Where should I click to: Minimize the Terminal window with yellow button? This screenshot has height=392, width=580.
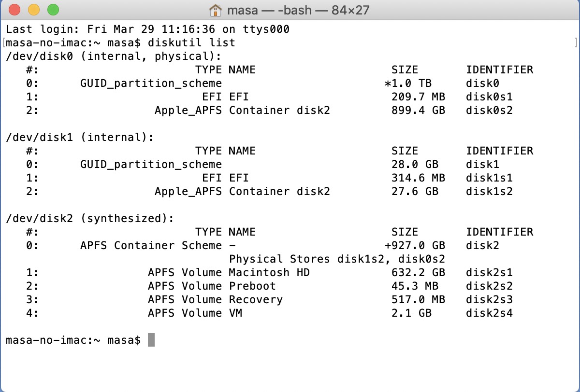point(34,10)
